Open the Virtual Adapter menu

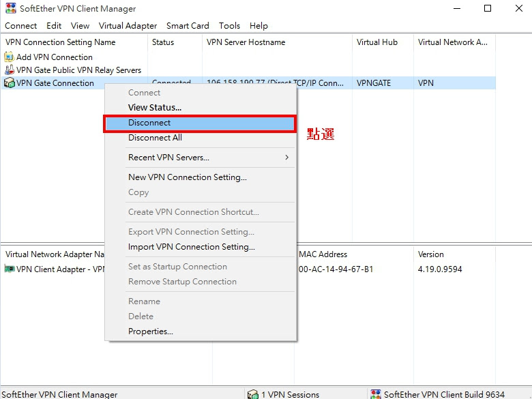tap(128, 26)
